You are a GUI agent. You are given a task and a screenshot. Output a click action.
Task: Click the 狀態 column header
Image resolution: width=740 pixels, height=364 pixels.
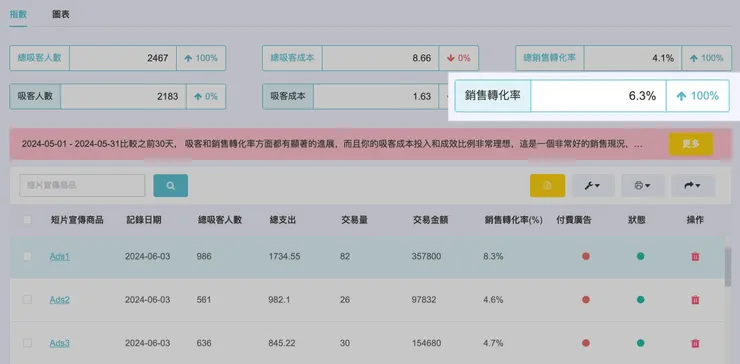tap(637, 220)
